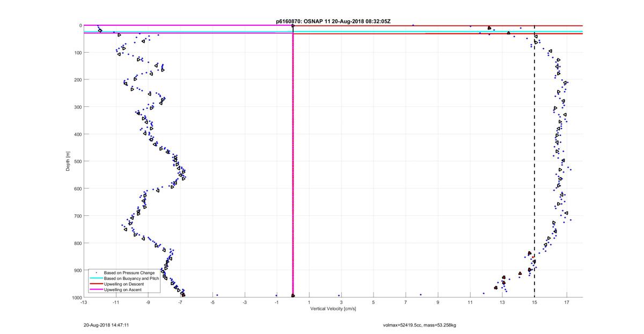Click x-axis tick label '-5'
Screen dimensions: 644x334
tap(213, 302)
